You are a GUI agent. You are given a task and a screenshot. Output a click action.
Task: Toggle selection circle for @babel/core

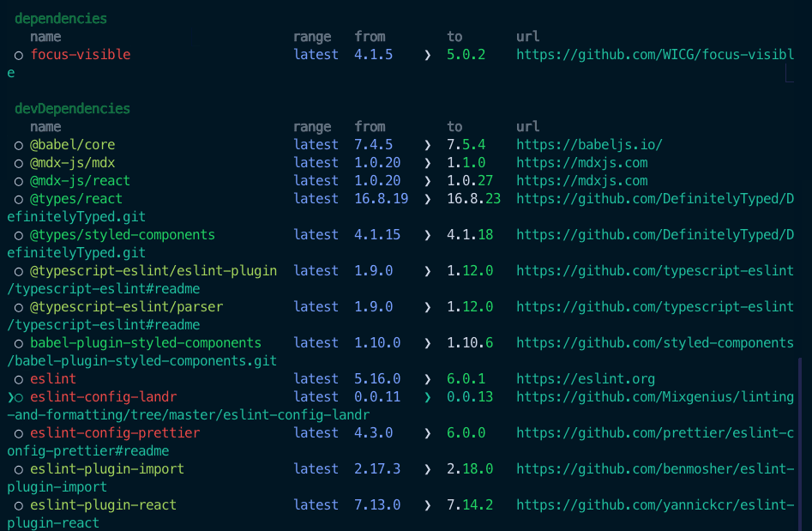coord(19,146)
